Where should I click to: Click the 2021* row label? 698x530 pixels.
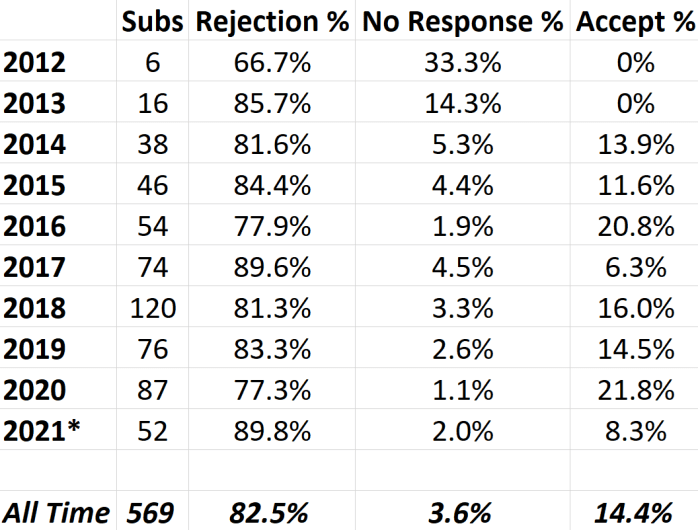click(40, 429)
